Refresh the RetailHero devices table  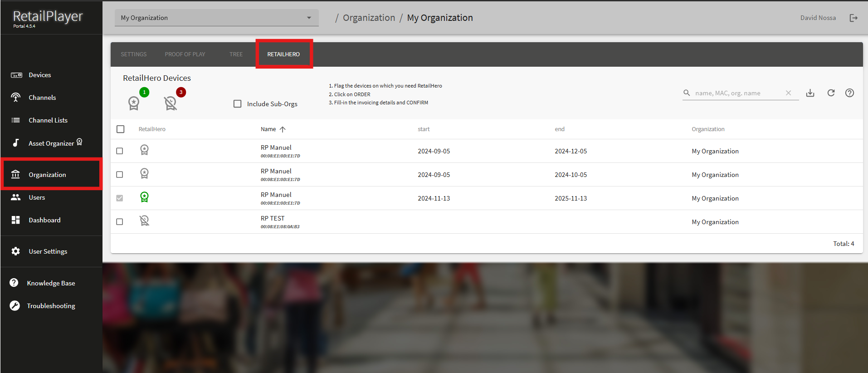click(x=831, y=93)
